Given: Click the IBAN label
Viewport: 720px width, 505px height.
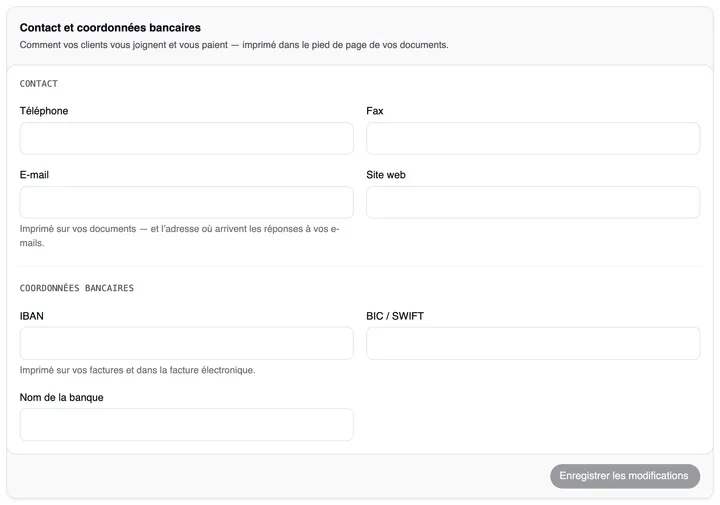Looking at the screenshot, I should [32, 316].
